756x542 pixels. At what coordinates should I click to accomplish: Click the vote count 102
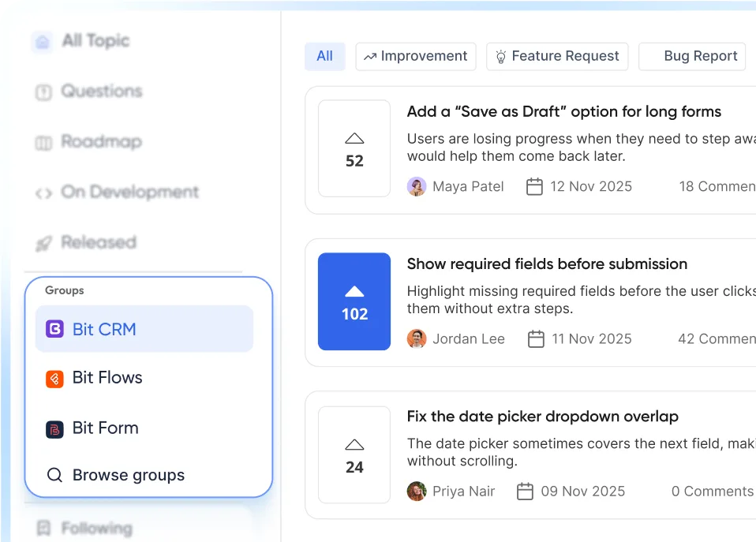[354, 315]
